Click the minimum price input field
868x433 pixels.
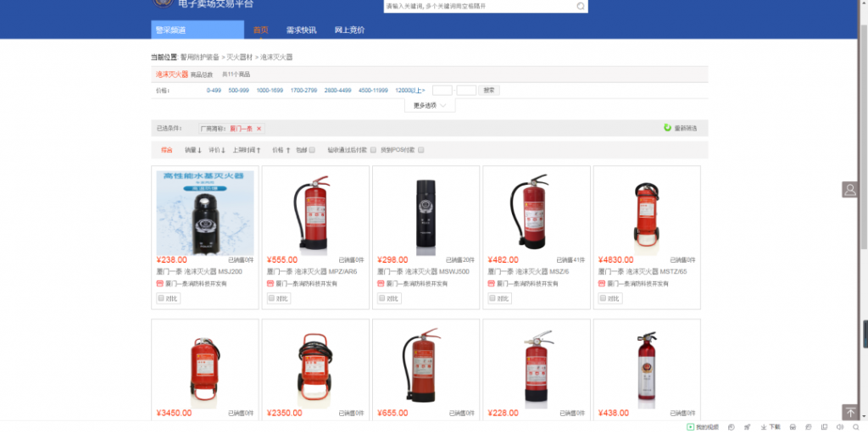pos(442,91)
